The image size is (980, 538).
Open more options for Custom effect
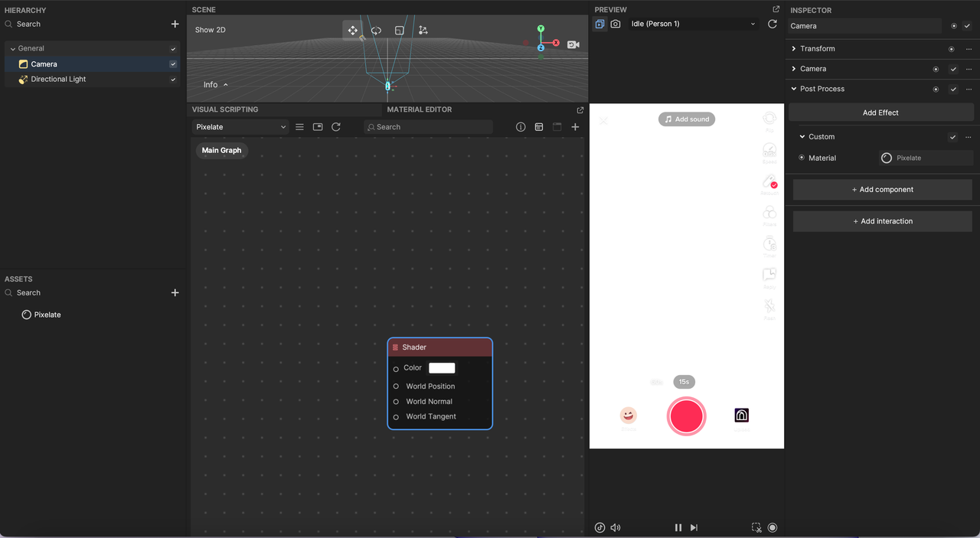(x=968, y=137)
